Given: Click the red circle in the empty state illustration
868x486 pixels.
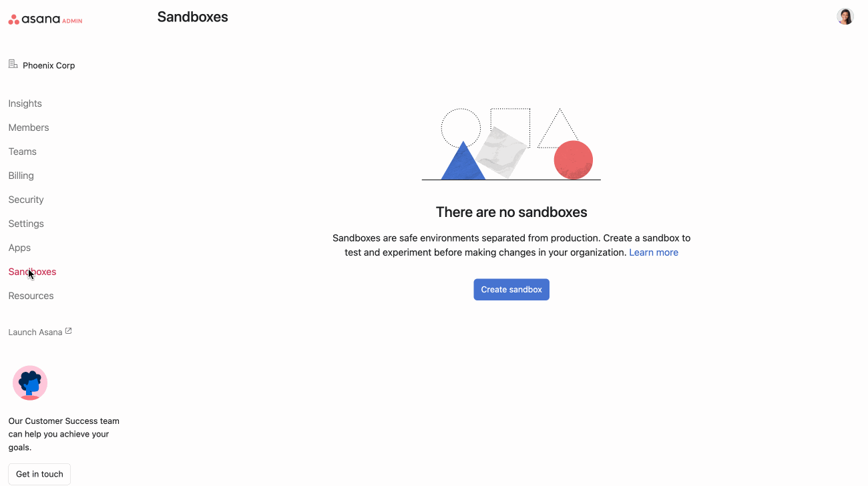Looking at the screenshot, I should pos(572,160).
